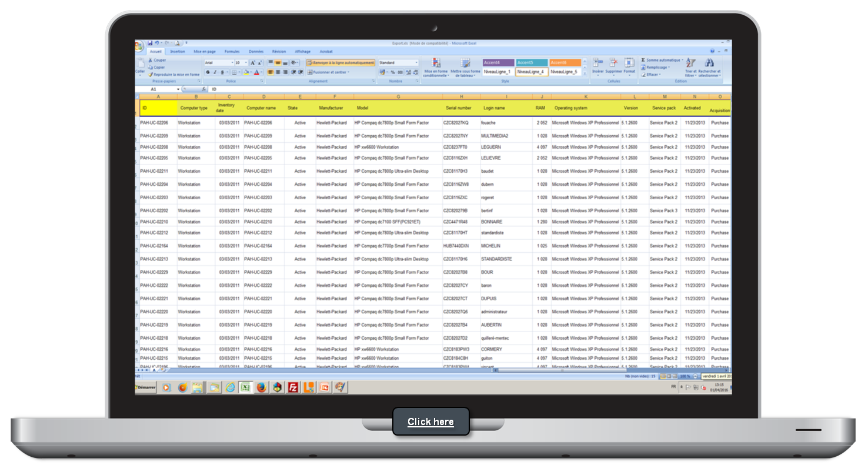The image size is (868, 475).
Task: Switch to Affichage tab
Action: pos(302,51)
